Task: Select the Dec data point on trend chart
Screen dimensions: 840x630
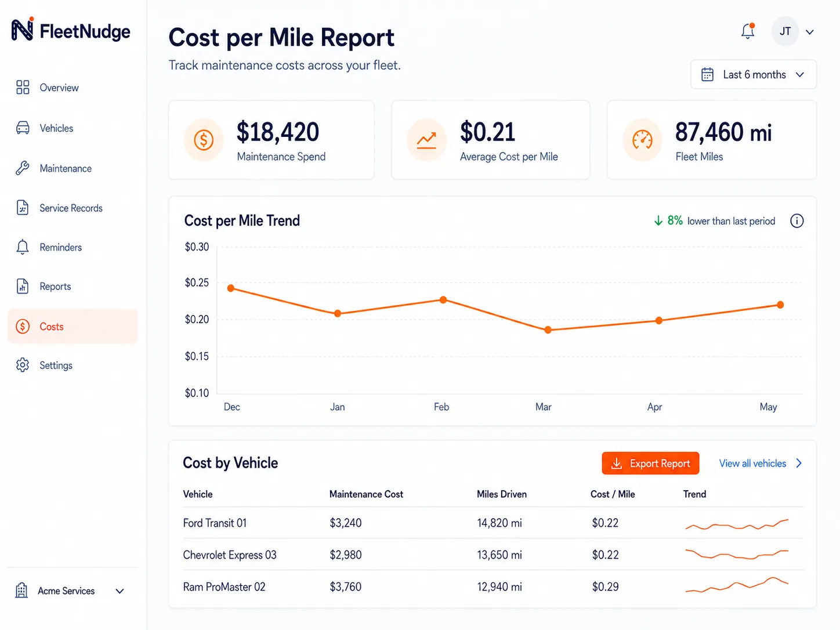Action: pos(231,288)
